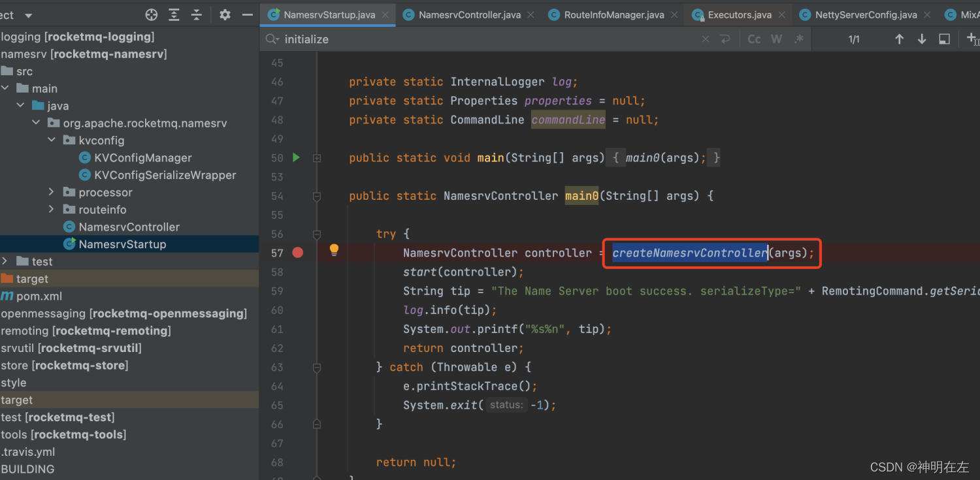Close the Executors.java tab
This screenshot has width=980, height=480.
(x=783, y=15)
